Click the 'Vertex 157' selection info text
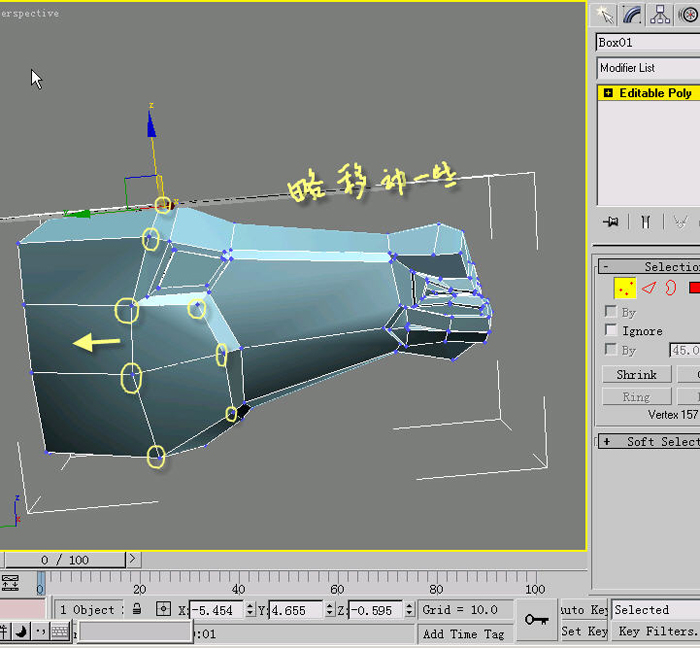The image size is (700, 648). click(672, 415)
